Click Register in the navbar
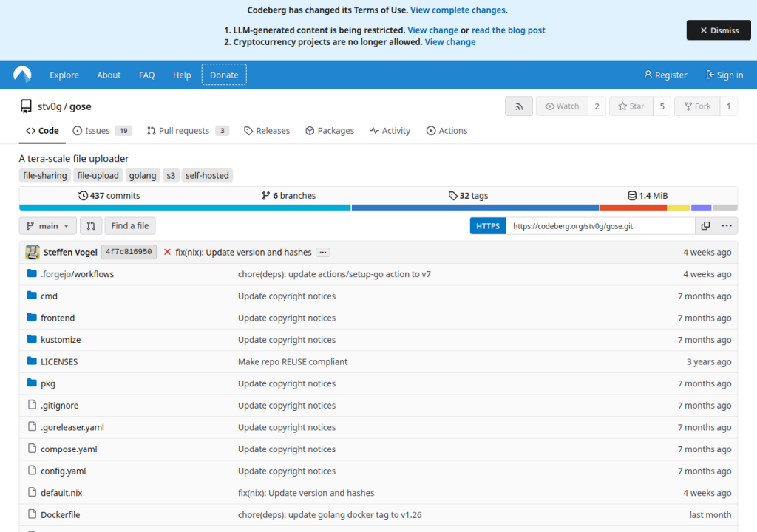The height and width of the screenshot is (532, 757). (665, 75)
